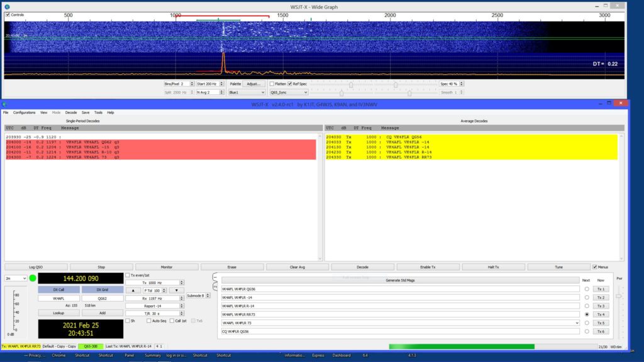The image size is (644, 362).
Task: Click the Tx 4 Now button
Action: pos(601,314)
